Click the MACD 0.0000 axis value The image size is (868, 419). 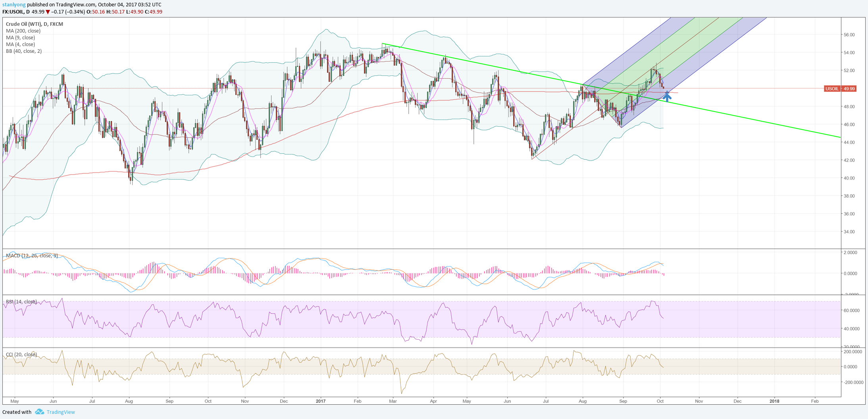[850, 273]
